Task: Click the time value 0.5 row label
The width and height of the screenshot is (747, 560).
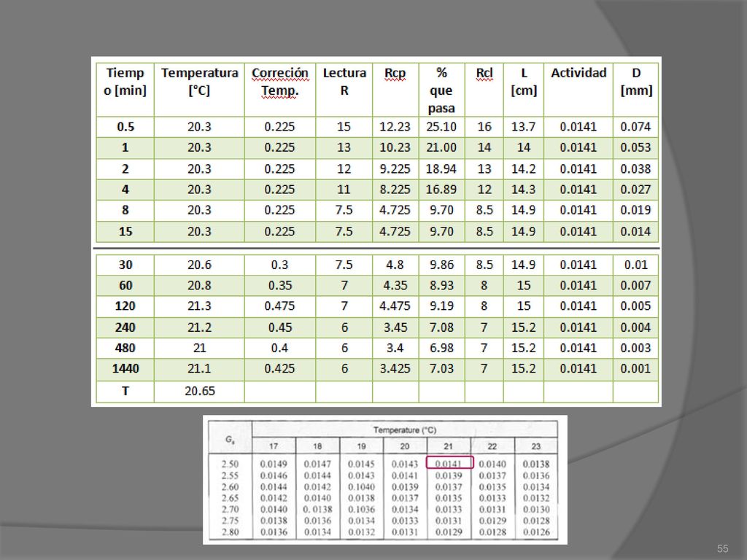Action: (x=125, y=127)
